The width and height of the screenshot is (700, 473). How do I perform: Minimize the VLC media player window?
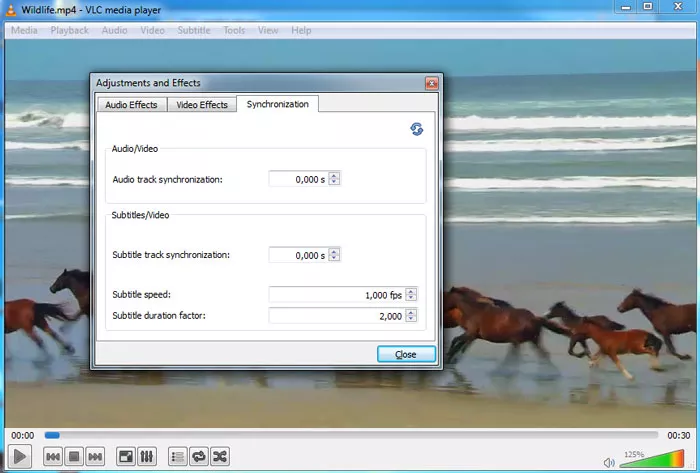coord(626,7)
